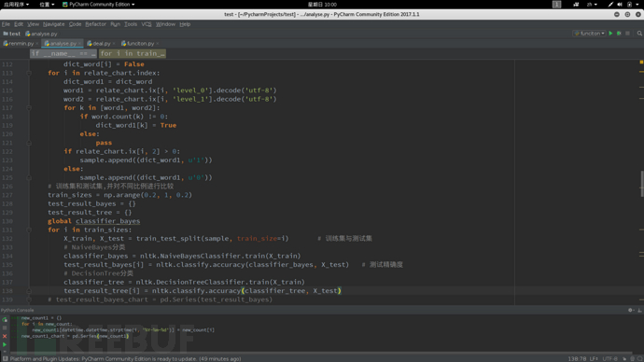Close the deal.py tab
Image resolution: width=644 pixels, height=362 pixels.
click(x=114, y=44)
